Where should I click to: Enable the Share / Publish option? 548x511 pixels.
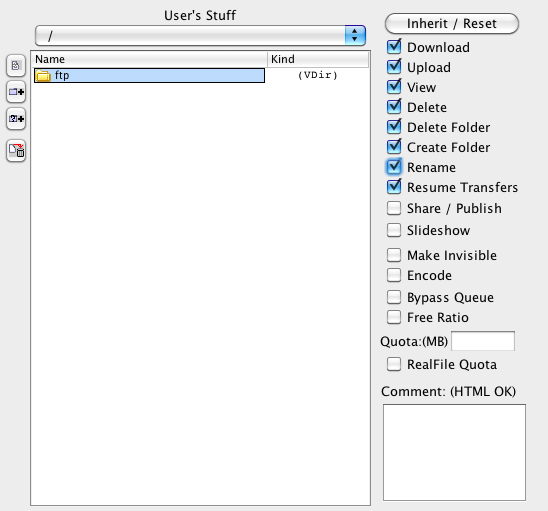(394, 208)
